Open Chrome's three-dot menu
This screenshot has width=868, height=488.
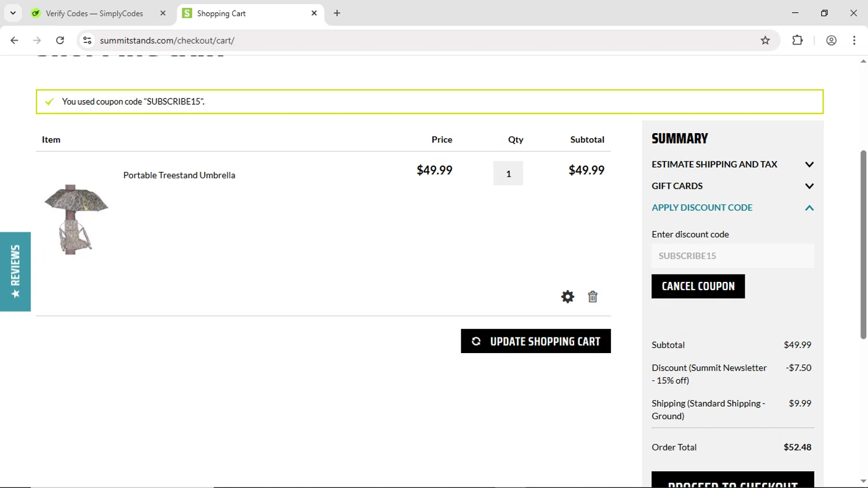tap(854, 41)
